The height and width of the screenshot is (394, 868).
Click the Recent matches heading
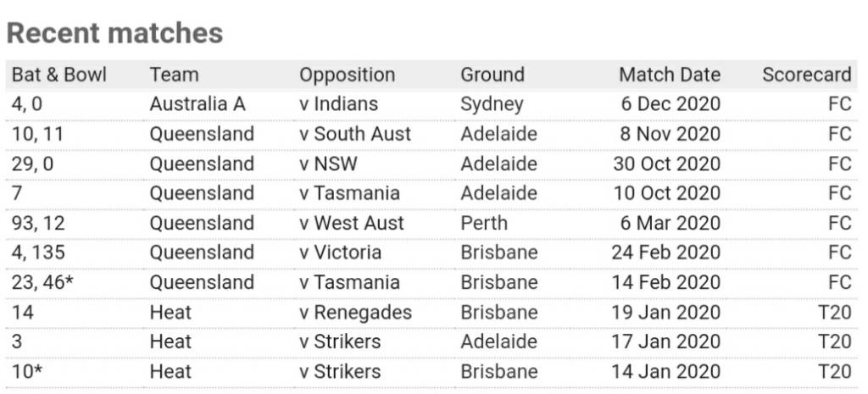114,33
